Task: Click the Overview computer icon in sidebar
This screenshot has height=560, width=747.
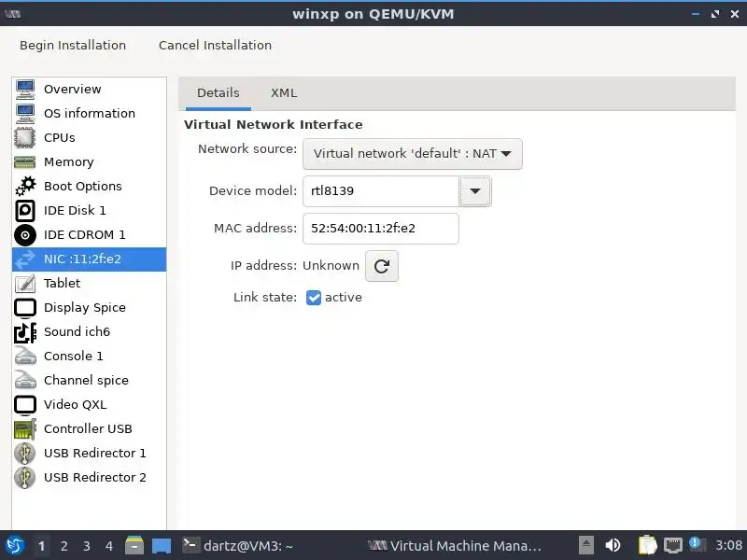Action: pos(25,89)
